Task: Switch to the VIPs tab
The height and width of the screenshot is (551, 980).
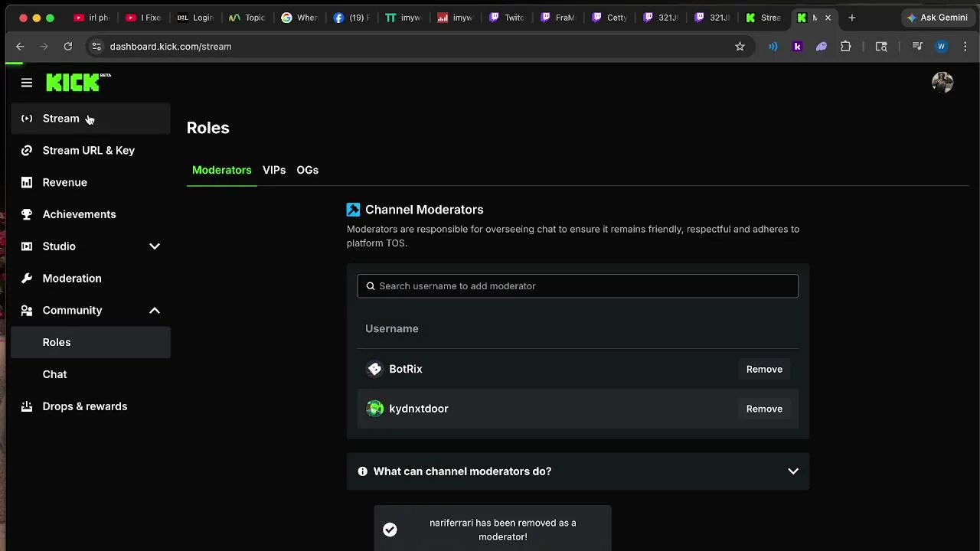Action: point(274,170)
